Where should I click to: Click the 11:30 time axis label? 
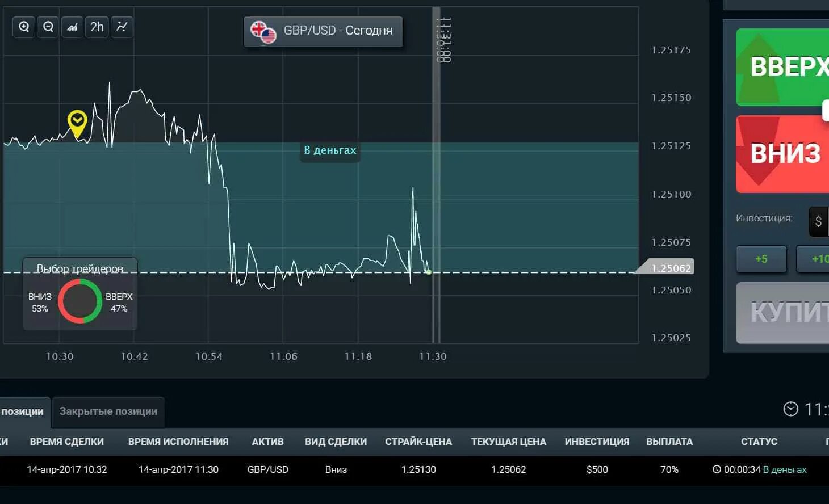click(x=433, y=356)
